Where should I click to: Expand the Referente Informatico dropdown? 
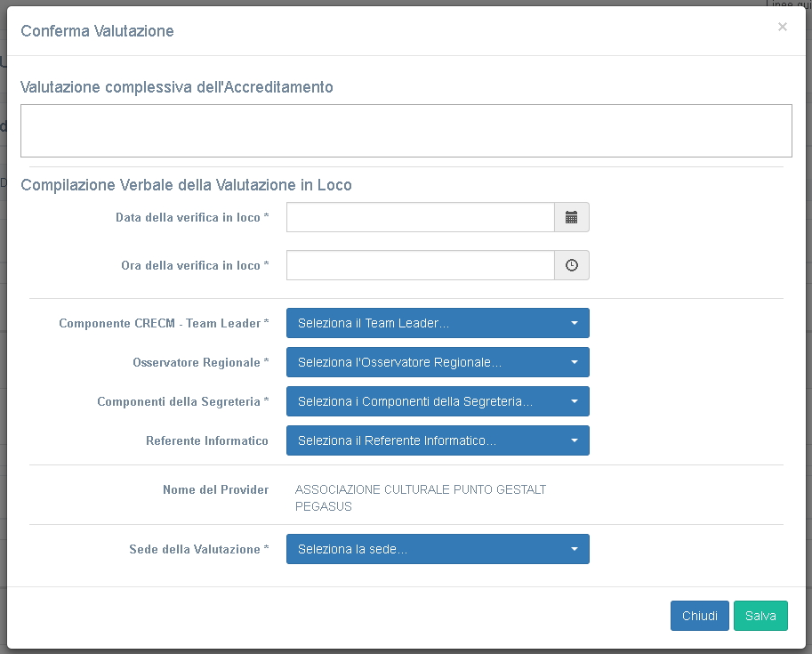click(x=438, y=440)
